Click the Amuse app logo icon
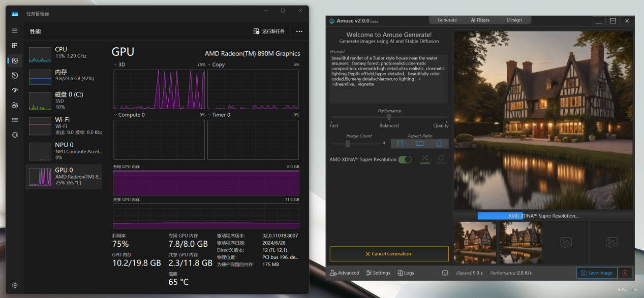The height and width of the screenshot is (298, 644). tap(332, 21)
